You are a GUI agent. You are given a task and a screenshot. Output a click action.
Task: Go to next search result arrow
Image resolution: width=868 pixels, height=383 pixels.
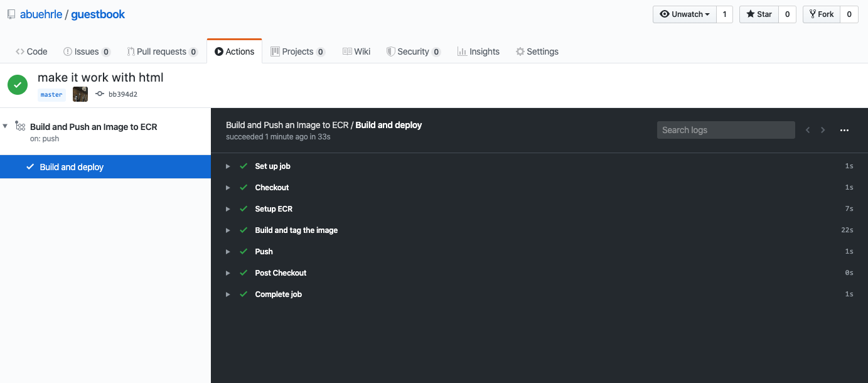coord(823,130)
